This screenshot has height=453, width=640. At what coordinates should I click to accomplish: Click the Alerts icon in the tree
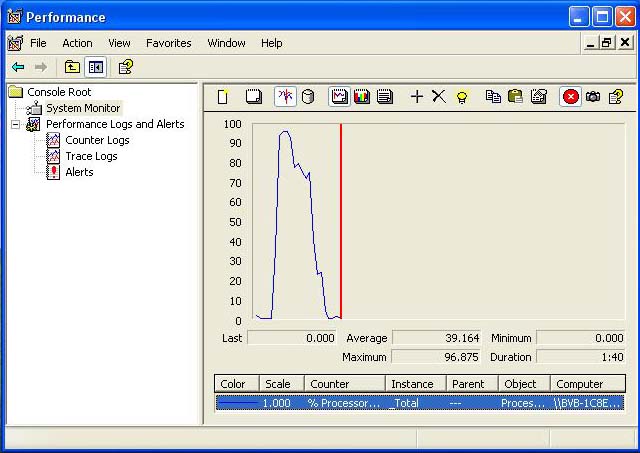click(x=53, y=172)
